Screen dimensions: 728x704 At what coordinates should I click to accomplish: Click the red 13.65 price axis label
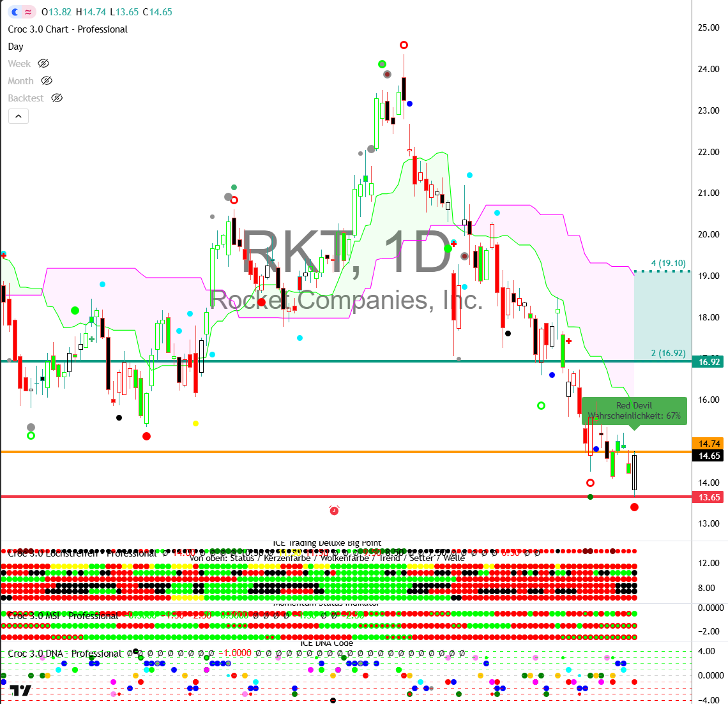[x=709, y=497]
